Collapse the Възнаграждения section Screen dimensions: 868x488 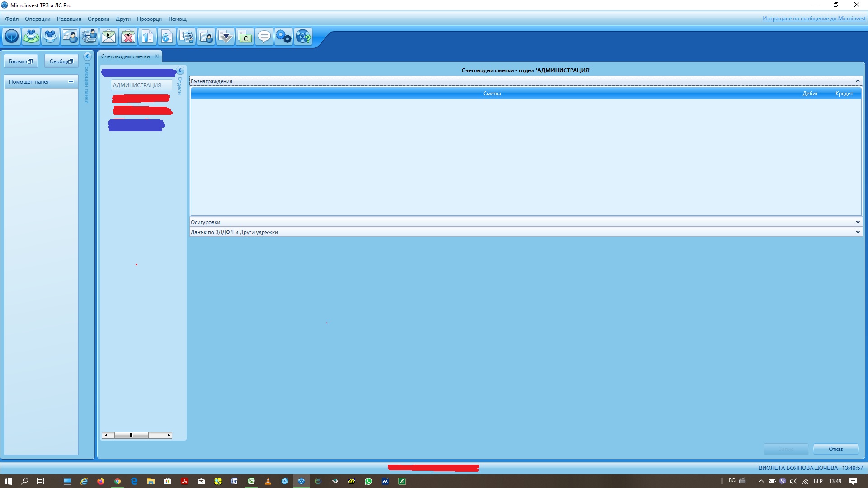(857, 81)
